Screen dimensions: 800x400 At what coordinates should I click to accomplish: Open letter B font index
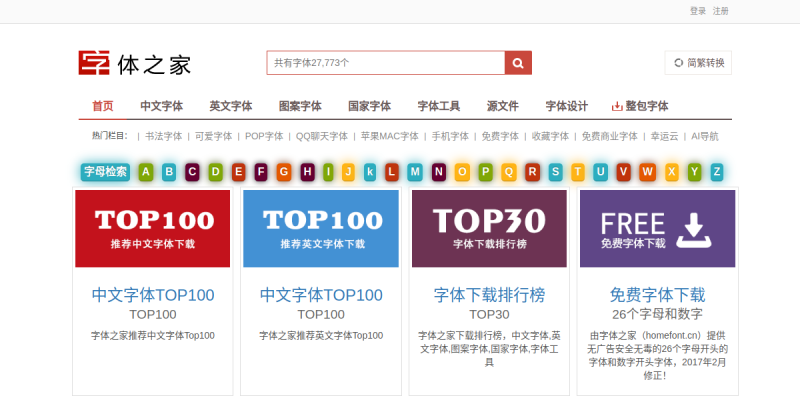coord(169,172)
